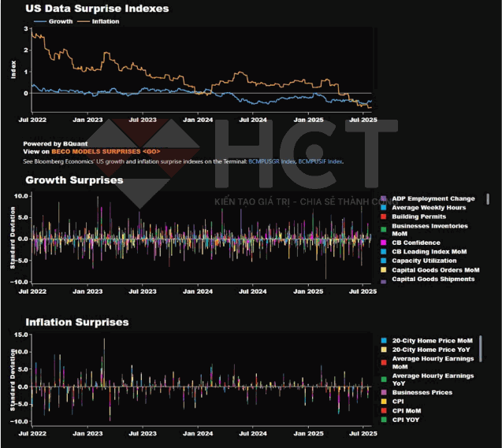Click the 20-City Home Price MoM marker
Image resolution: width=502 pixels, height=448 pixels.
pyautogui.click(x=383, y=341)
